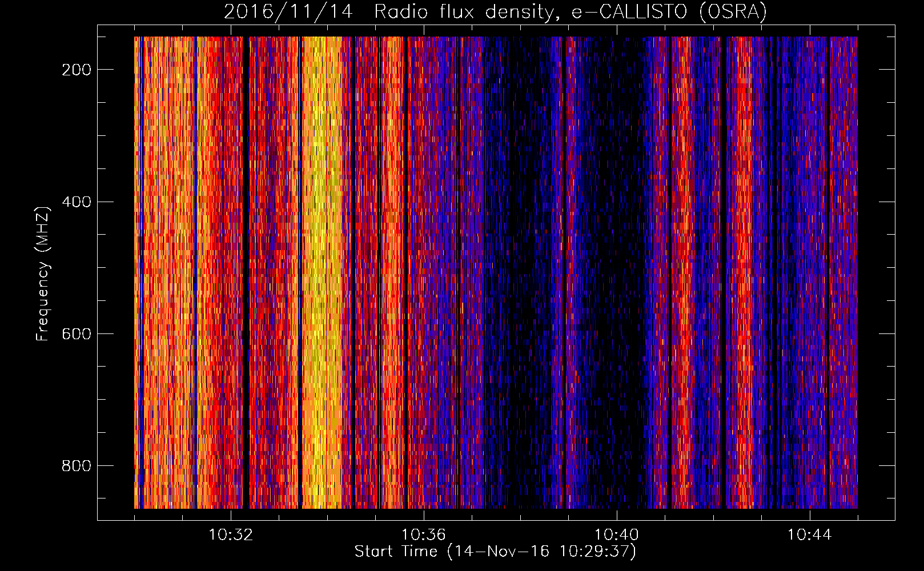This screenshot has width=924, height=571.
Task: Click the 10:44 time tick label
Action: (x=809, y=535)
